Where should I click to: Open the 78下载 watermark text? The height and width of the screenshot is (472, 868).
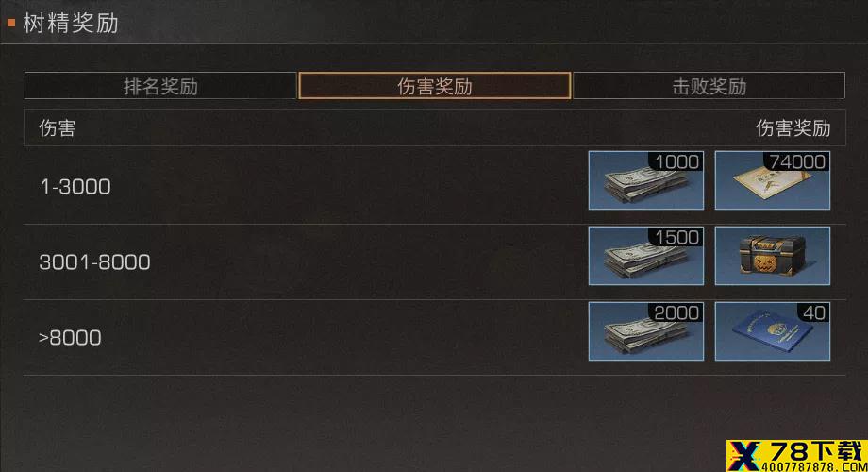(x=816, y=451)
